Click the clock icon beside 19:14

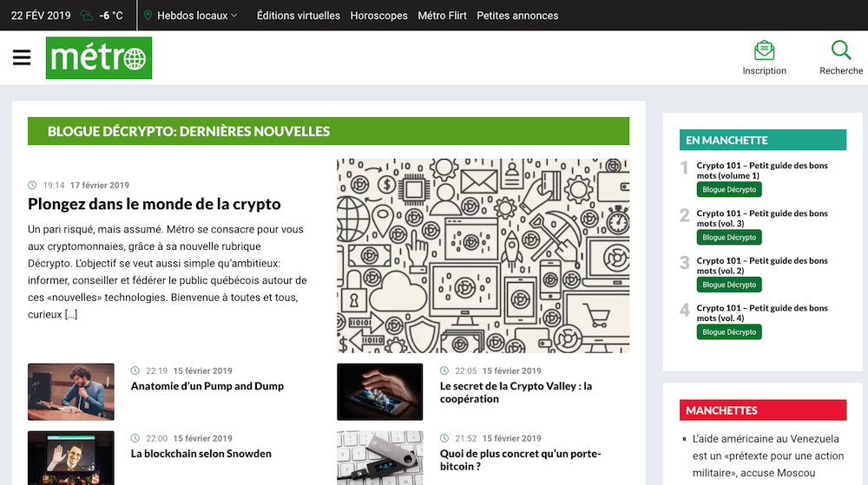click(33, 186)
